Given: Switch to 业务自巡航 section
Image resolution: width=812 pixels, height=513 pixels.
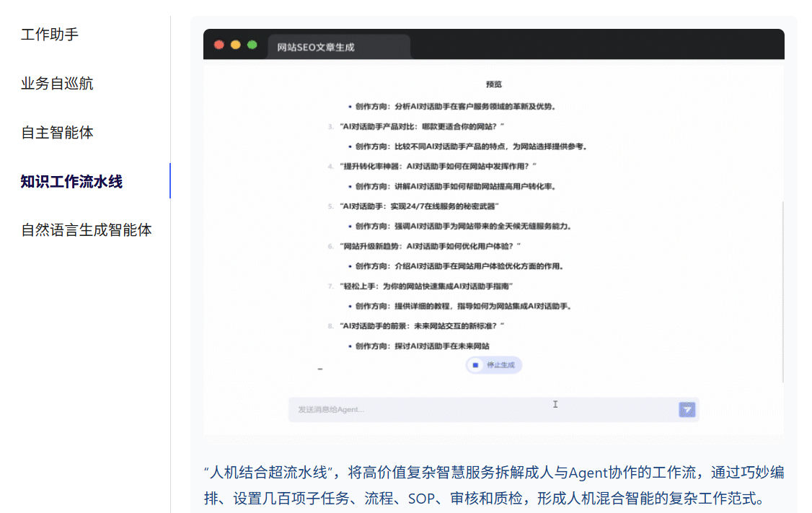Looking at the screenshot, I should pyautogui.click(x=57, y=84).
